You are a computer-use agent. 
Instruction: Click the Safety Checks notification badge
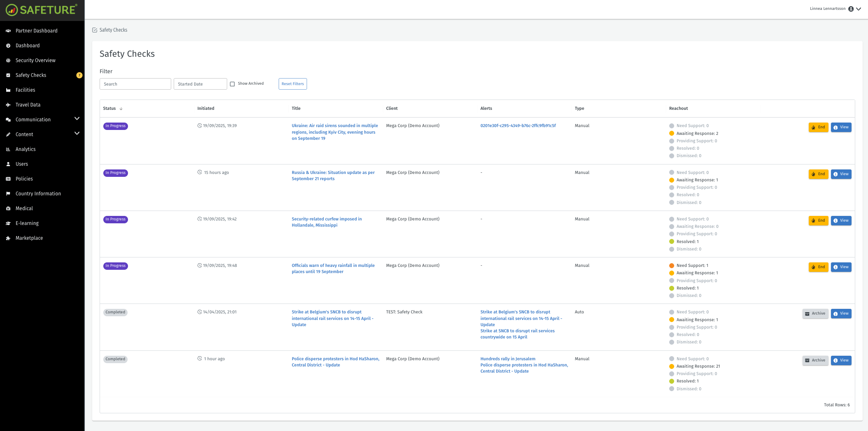pyautogui.click(x=79, y=75)
